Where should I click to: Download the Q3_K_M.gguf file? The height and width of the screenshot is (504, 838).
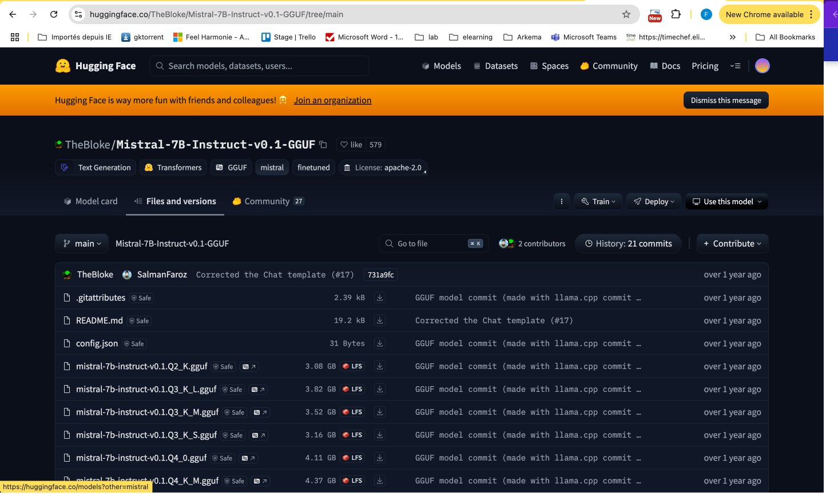[x=380, y=412]
